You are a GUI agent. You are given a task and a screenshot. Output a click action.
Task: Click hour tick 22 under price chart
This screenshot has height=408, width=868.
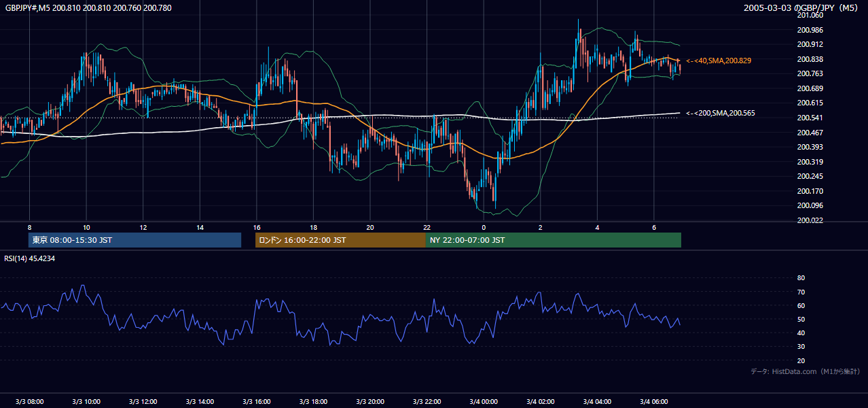(427, 227)
